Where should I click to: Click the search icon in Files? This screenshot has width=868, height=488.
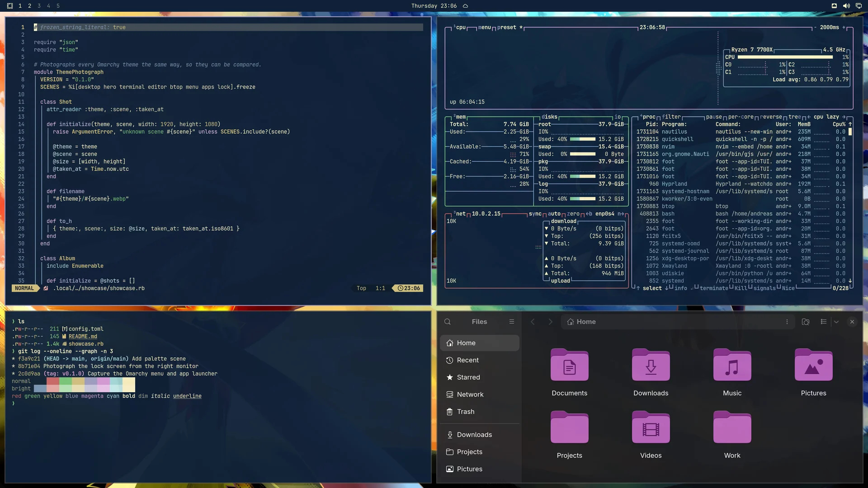[448, 322]
